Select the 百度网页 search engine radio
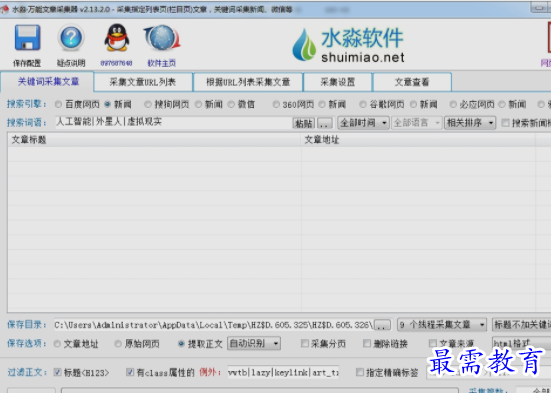The image size is (551, 393). [59, 104]
